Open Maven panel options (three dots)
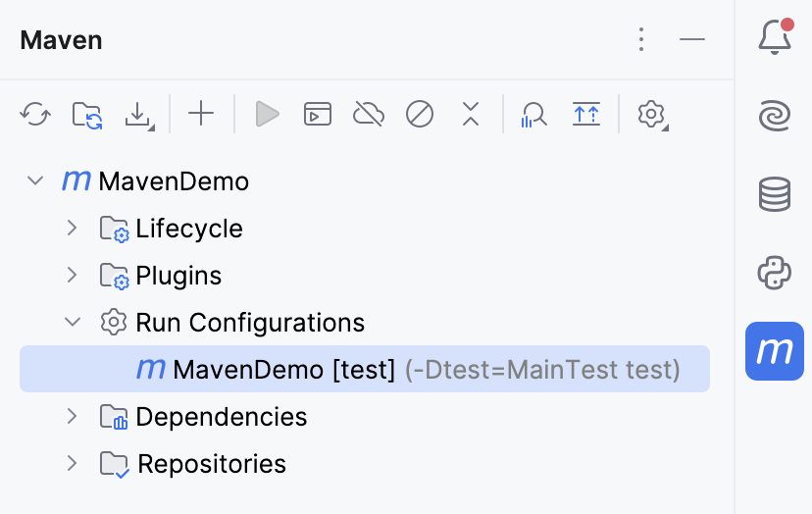Screen dimensions: 812x514 click(x=641, y=39)
